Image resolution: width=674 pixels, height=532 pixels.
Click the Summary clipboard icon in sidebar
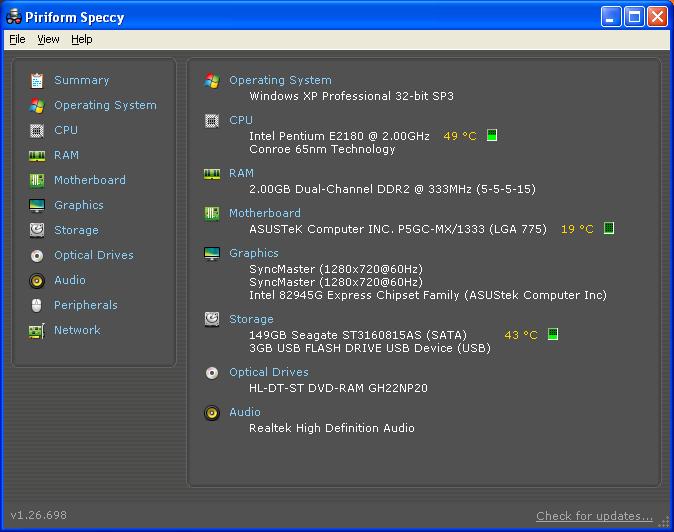(37, 80)
